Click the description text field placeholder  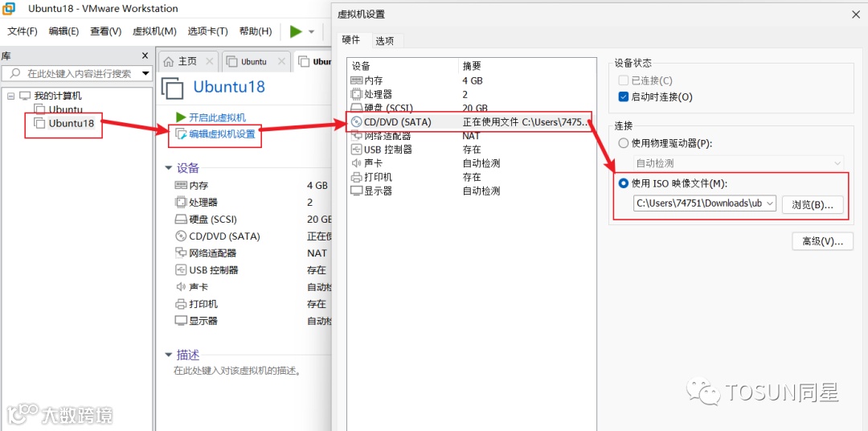point(237,371)
